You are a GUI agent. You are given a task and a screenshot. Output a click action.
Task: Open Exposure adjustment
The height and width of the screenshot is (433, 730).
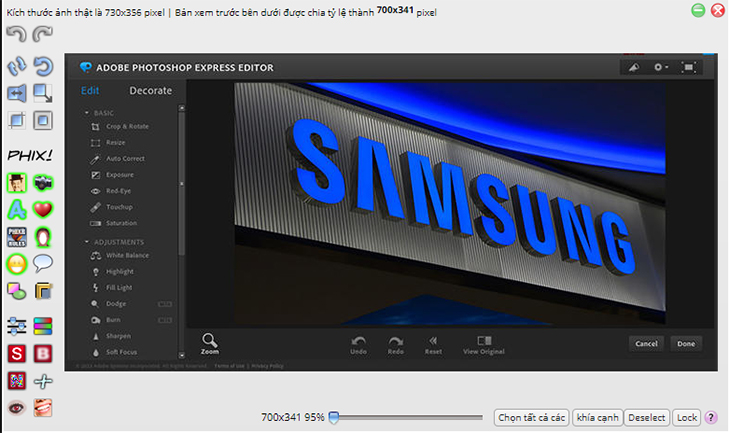(x=112, y=175)
